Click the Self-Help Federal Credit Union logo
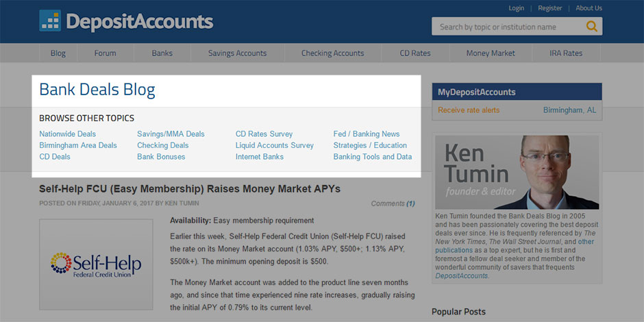 pos(96,264)
